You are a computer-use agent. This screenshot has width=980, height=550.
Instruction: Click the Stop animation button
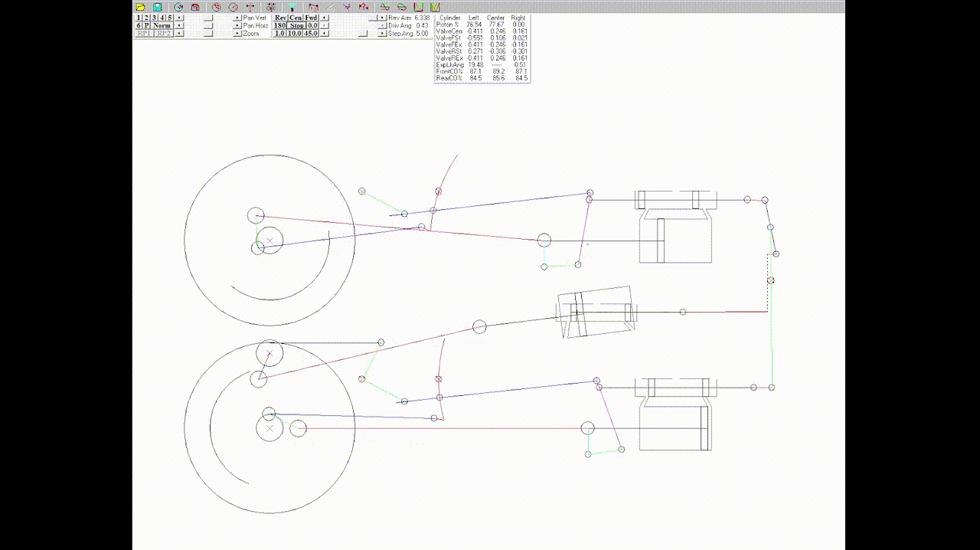296,25
